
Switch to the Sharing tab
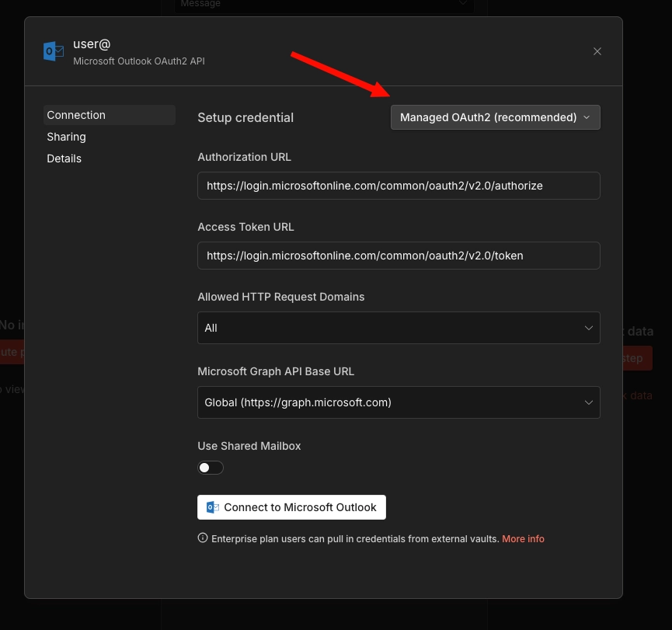(x=66, y=137)
